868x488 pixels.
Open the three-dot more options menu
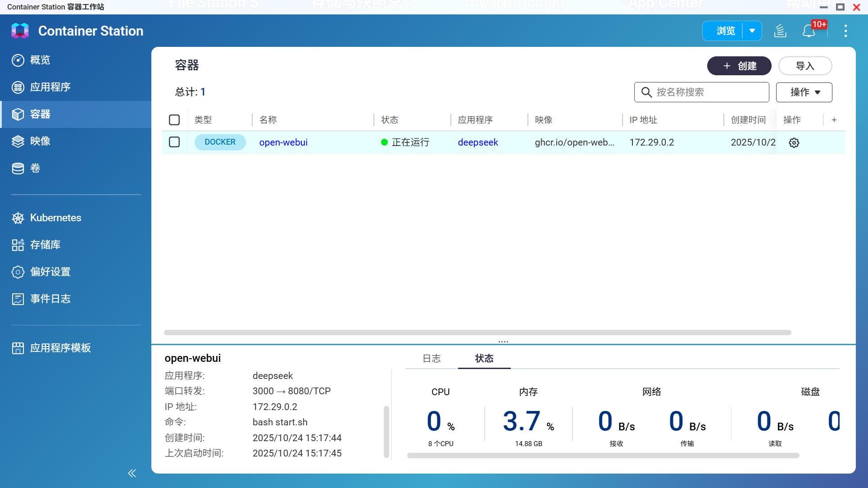845,31
